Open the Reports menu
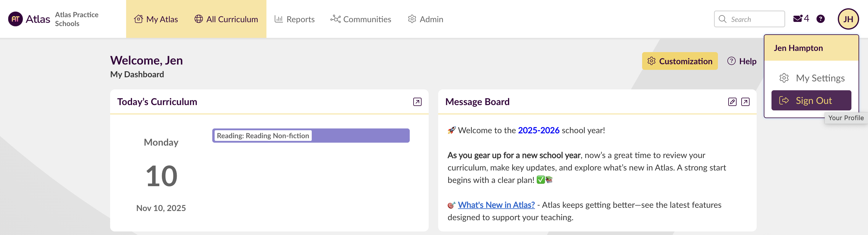This screenshot has width=868, height=235. coord(295,19)
